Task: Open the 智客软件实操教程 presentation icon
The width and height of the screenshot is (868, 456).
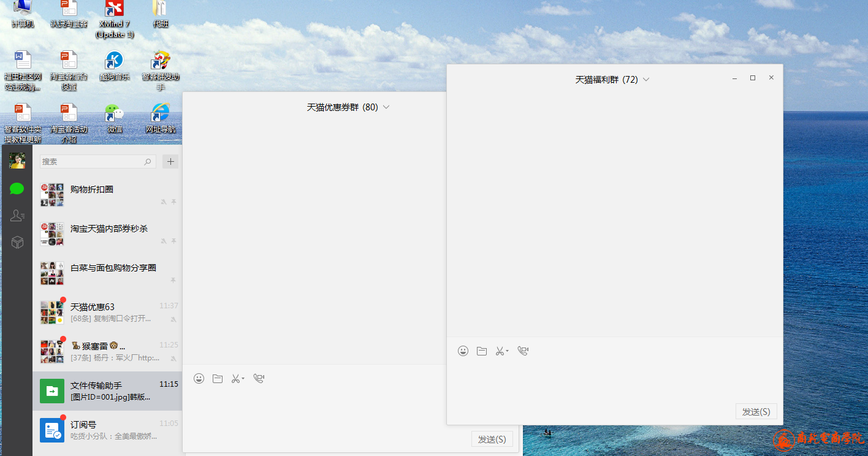Action: 23,123
